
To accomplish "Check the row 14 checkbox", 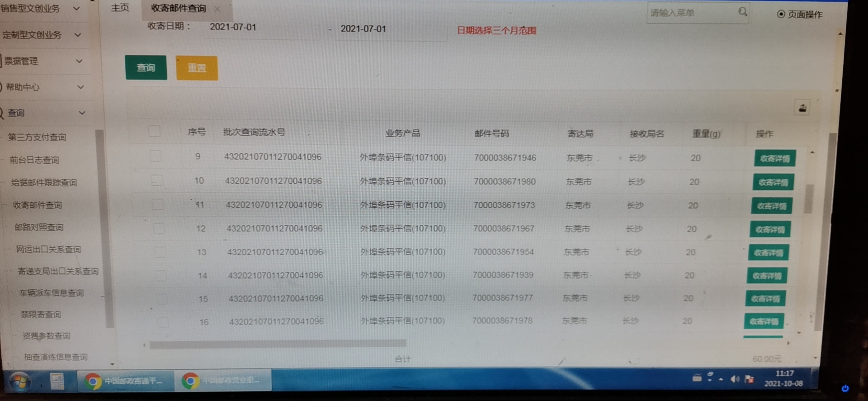I will [x=161, y=275].
